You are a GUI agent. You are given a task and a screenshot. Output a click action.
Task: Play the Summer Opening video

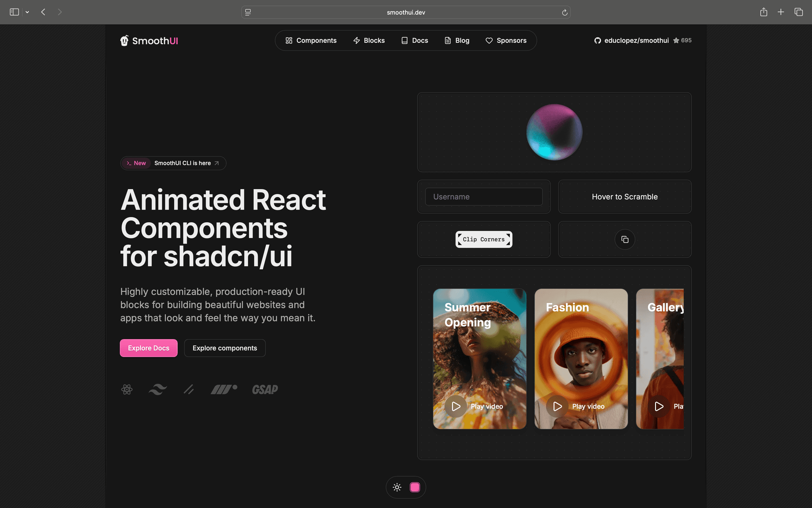pos(456,406)
